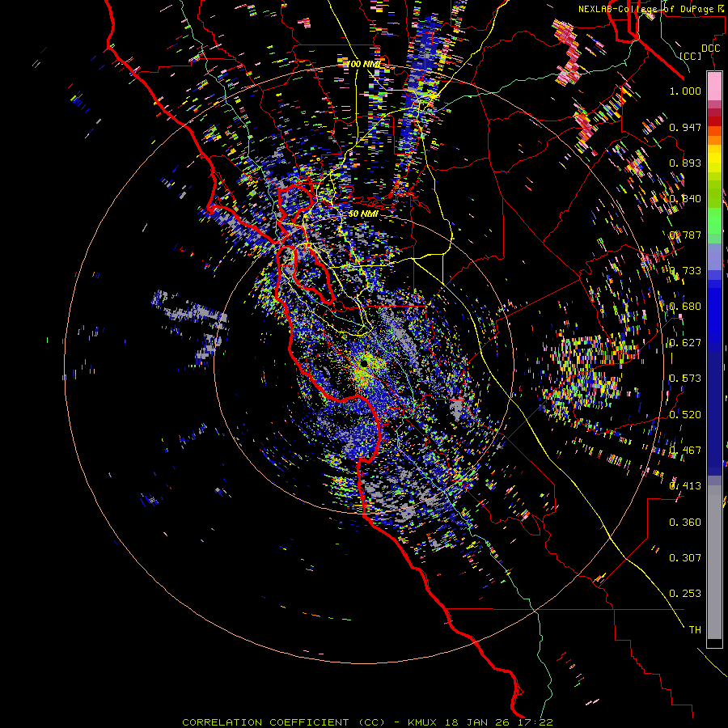Click the 50 NMI range ring label
728x728 pixels.
(x=363, y=214)
